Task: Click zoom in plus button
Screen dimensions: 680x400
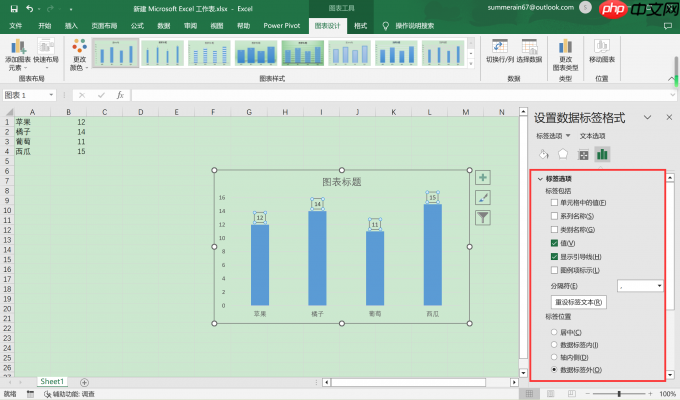Action: pyautogui.click(x=650, y=393)
